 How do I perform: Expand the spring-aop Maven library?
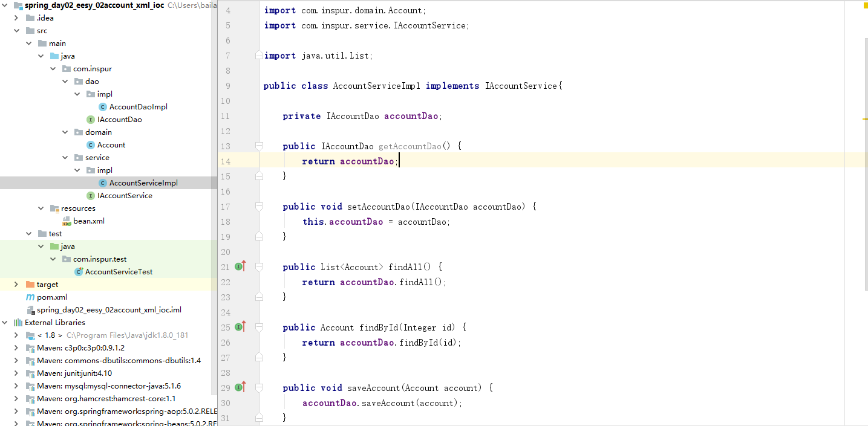pyautogui.click(x=17, y=411)
